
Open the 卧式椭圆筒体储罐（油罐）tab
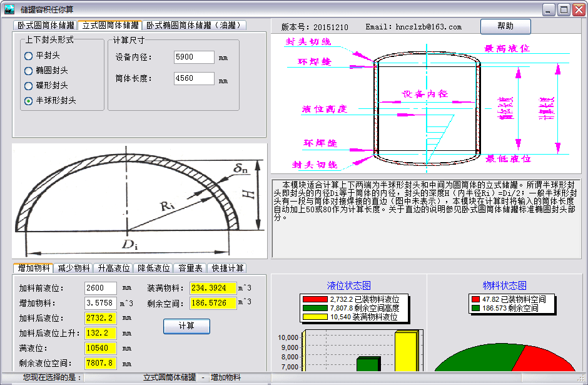(195, 26)
